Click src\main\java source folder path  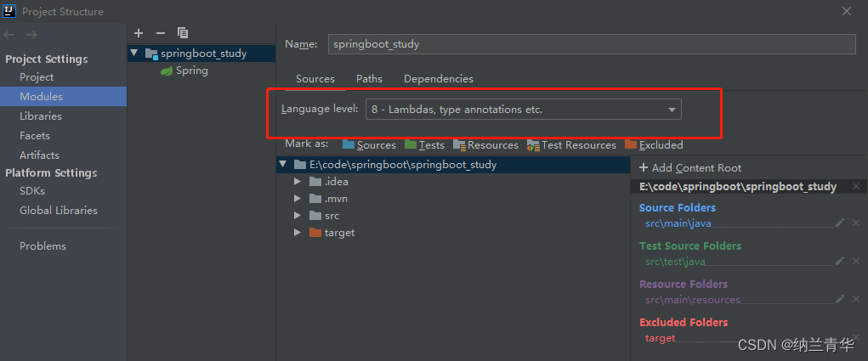(678, 223)
